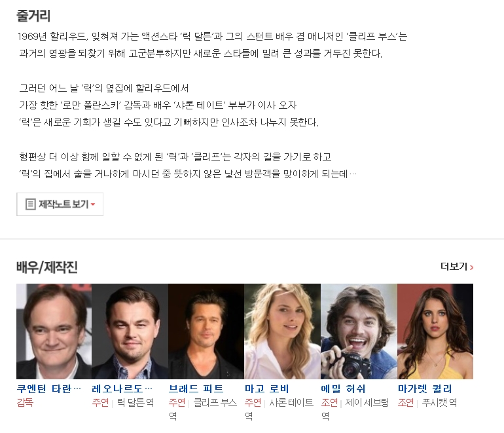This screenshot has width=504, height=433.
Task: Click the 줄거리 section heading
Action: 33,16
